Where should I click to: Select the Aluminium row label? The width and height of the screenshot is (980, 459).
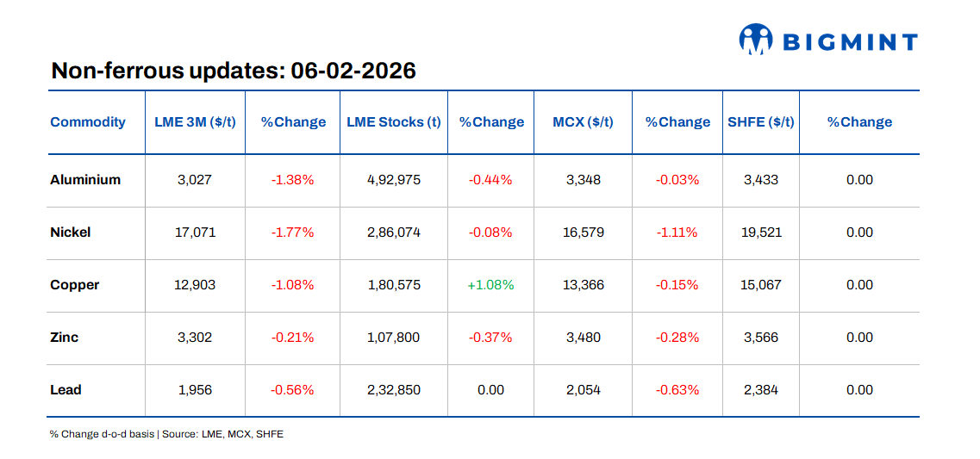point(85,180)
